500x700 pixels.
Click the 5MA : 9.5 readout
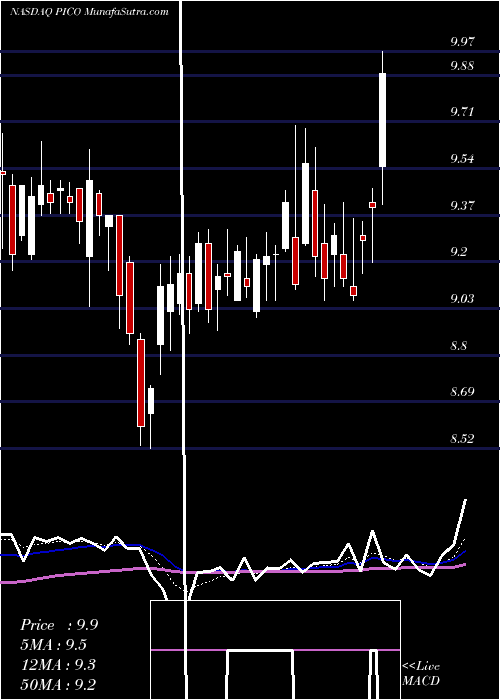[x=54, y=645]
